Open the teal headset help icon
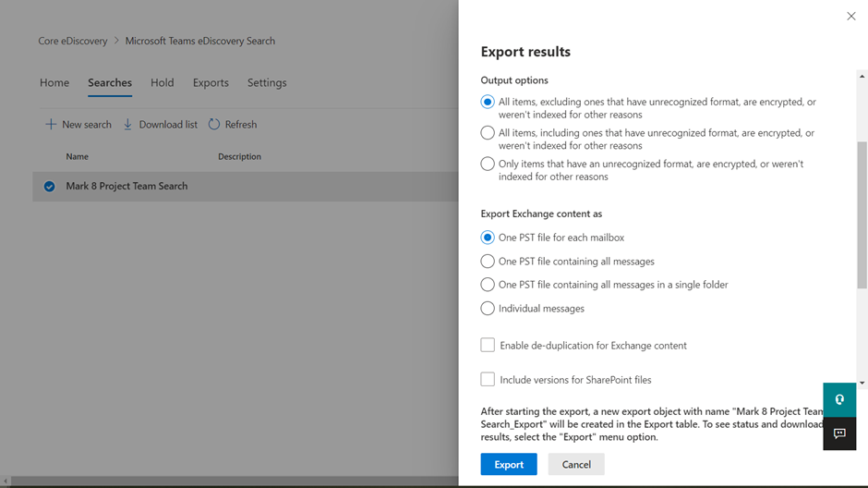Viewport: 868px width, 488px height. click(x=839, y=399)
